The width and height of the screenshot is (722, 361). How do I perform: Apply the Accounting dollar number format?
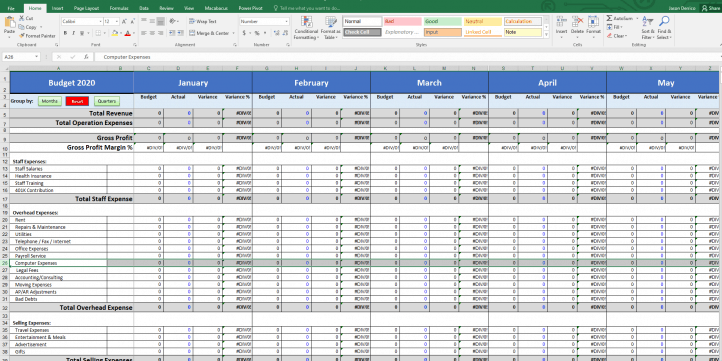point(244,33)
